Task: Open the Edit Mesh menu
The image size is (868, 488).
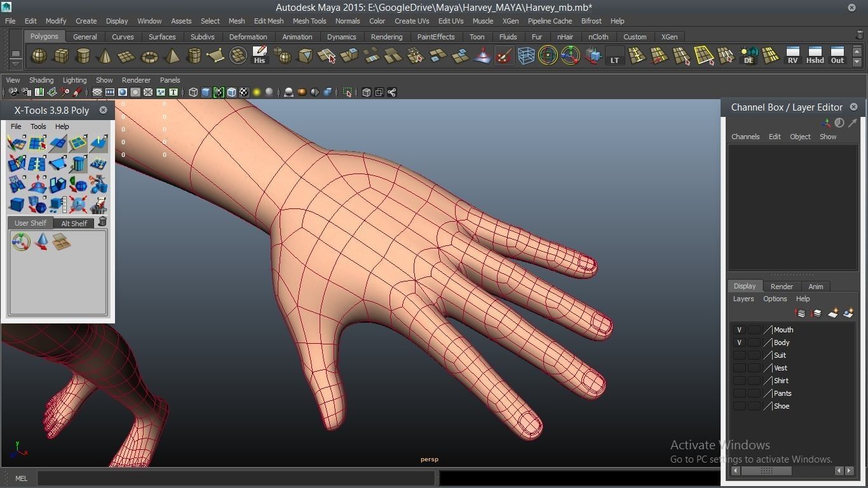Action: click(x=269, y=21)
